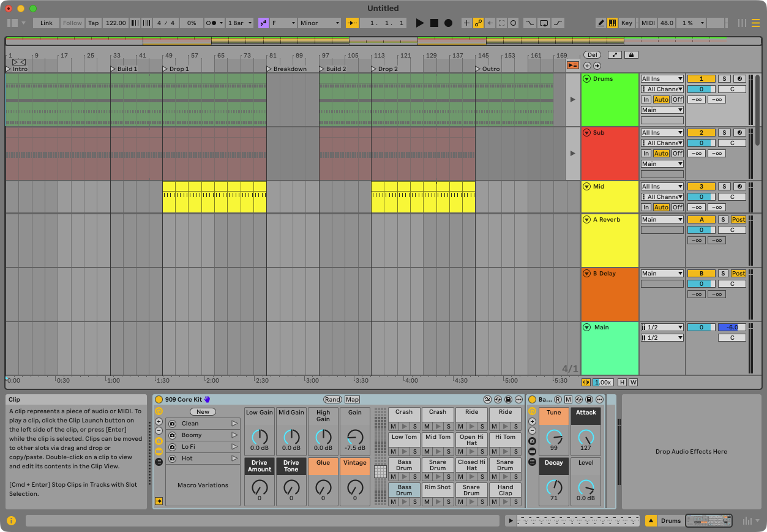767x532 pixels.
Task: Open the Main cue out 1/2 dropdown
Action: [x=662, y=327]
